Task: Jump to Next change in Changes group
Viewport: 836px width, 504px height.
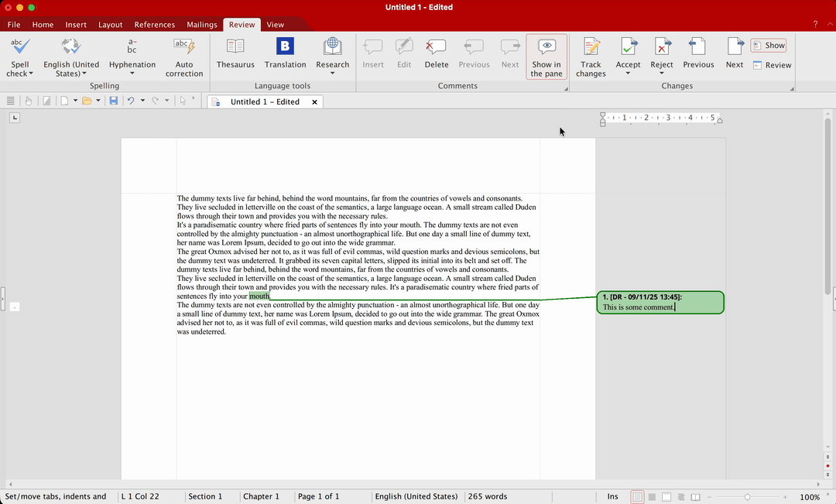Action: click(x=734, y=53)
